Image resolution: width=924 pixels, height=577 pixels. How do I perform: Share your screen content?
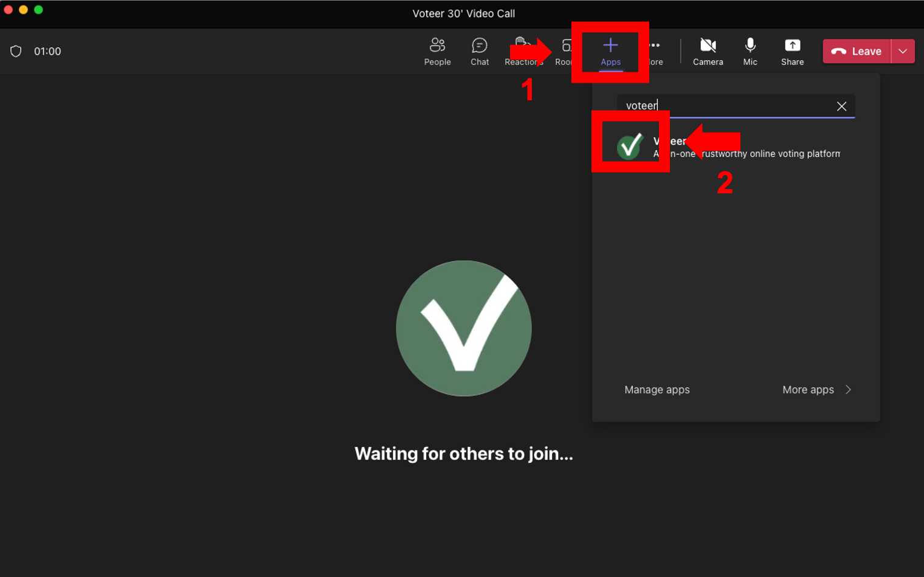click(792, 52)
